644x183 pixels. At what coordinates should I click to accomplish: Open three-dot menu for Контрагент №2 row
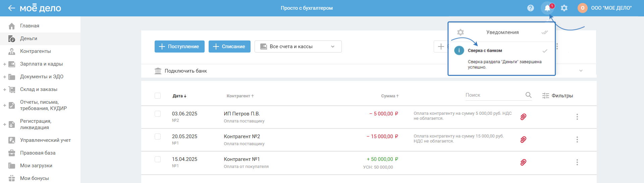[x=577, y=140]
